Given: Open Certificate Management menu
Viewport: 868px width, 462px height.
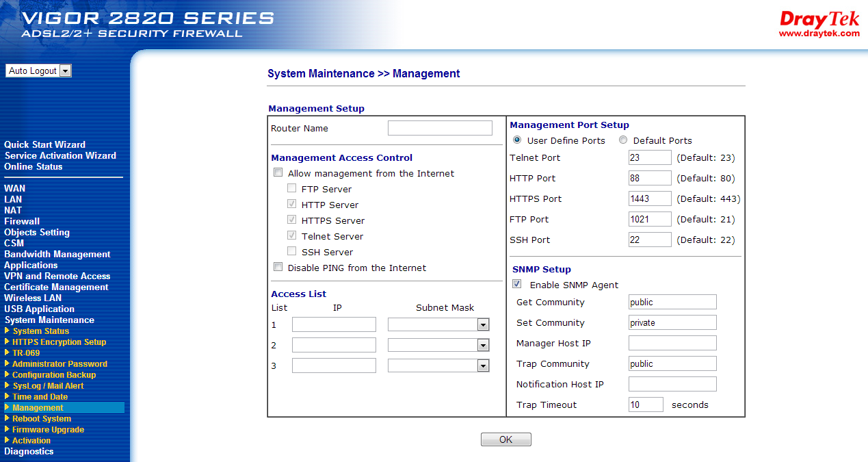Looking at the screenshot, I should tap(56, 287).
